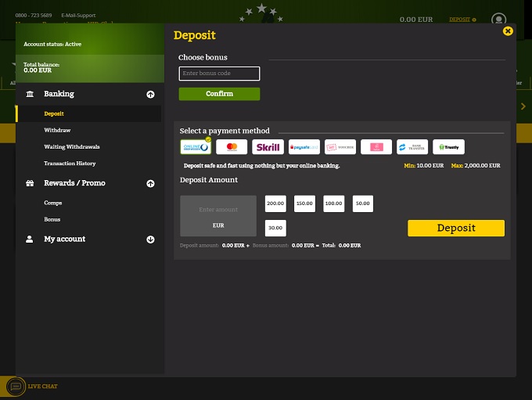532x400 pixels.
Task: Click the green Confirm button
Action: (219, 94)
